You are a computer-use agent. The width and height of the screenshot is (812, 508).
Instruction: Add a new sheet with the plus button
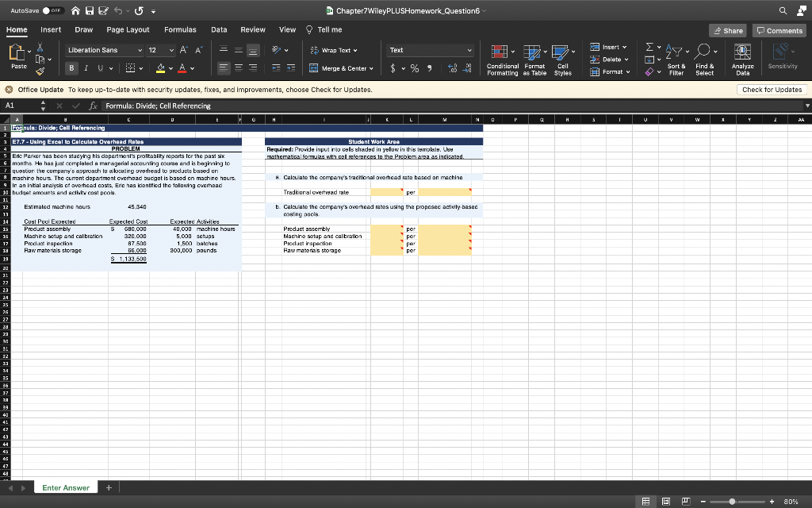tap(109, 487)
